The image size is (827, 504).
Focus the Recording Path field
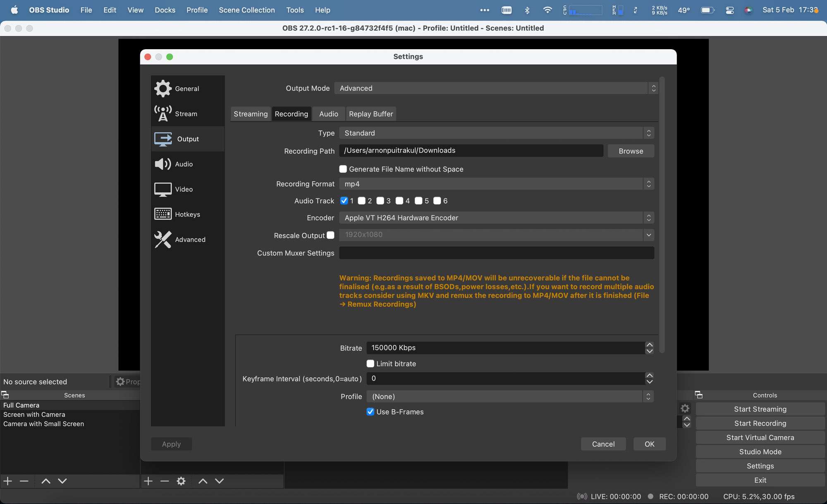(x=471, y=151)
